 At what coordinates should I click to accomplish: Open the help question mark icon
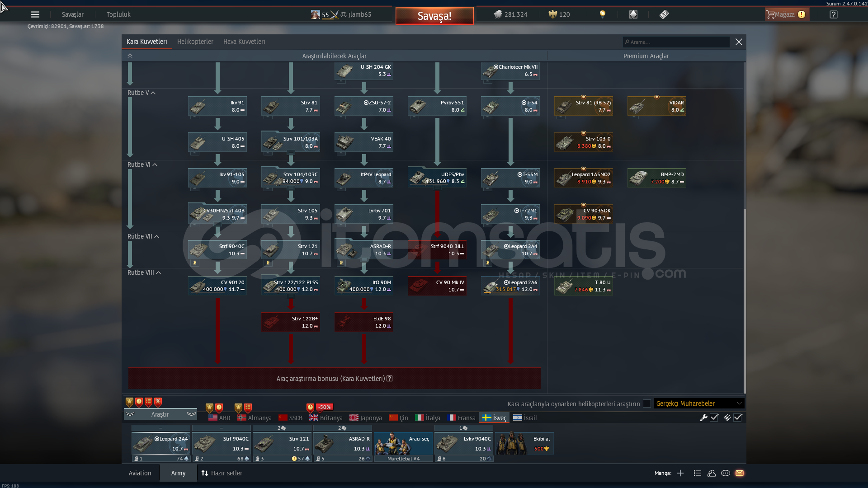point(834,14)
